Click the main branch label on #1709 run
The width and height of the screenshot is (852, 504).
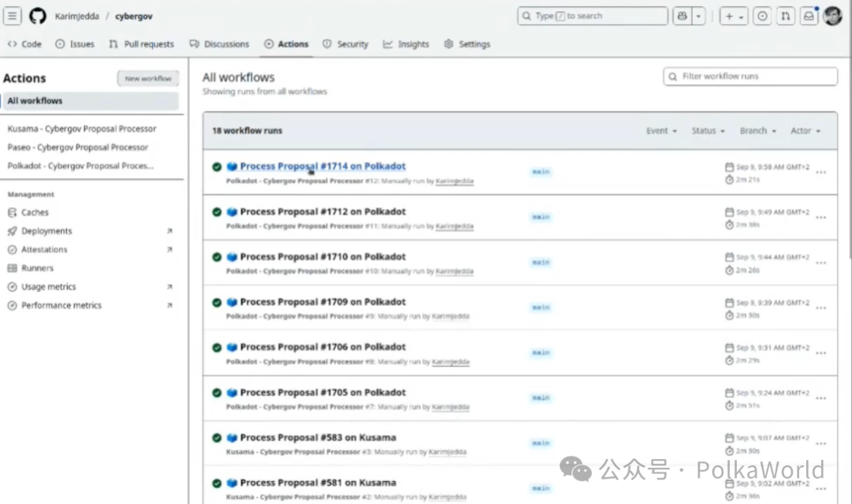(x=540, y=308)
